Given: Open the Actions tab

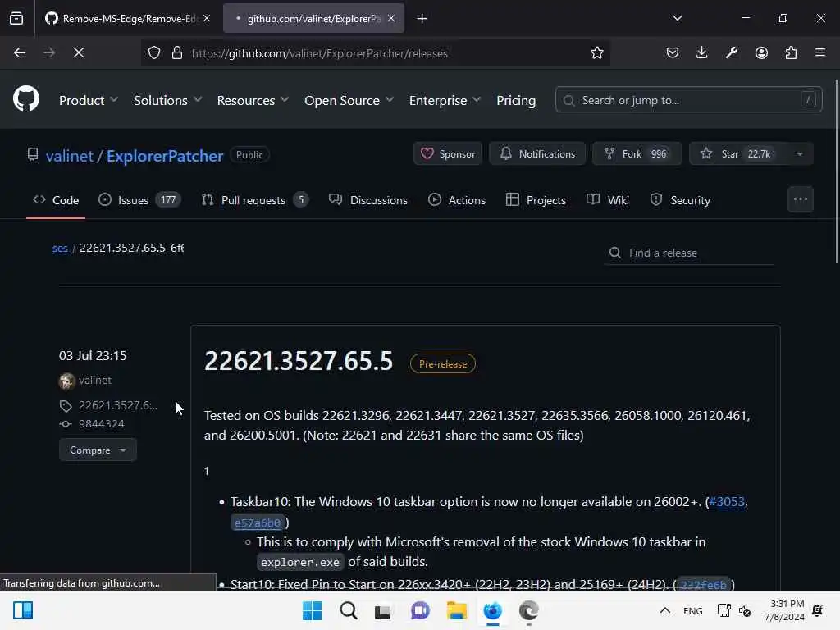Looking at the screenshot, I should [457, 200].
